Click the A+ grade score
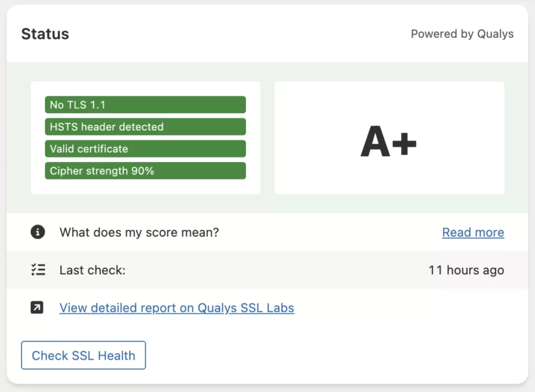Image resolution: width=535 pixels, height=392 pixels. pyautogui.click(x=389, y=141)
